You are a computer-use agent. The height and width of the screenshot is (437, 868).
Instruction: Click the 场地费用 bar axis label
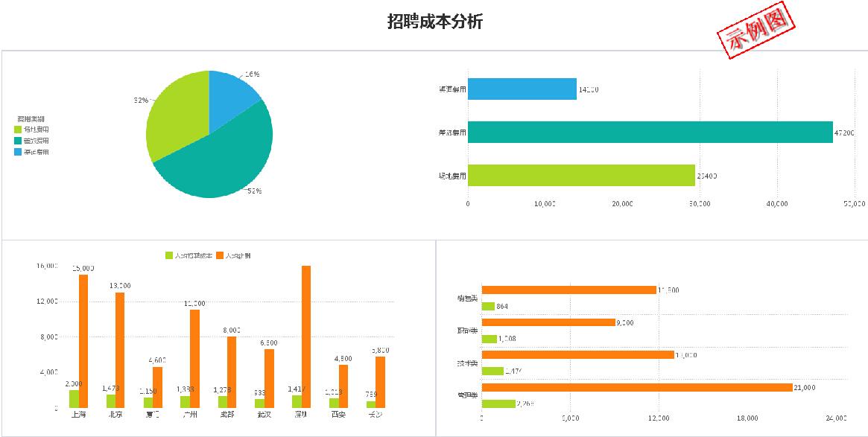click(x=452, y=176)
